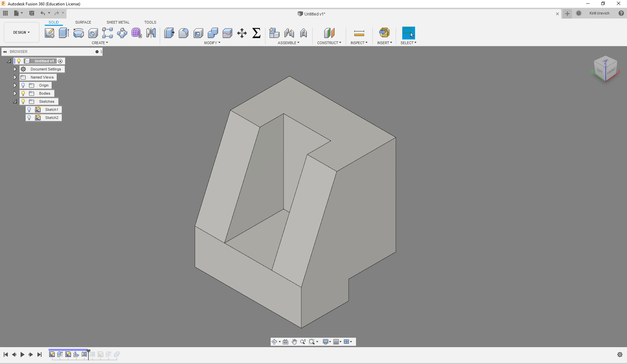This screenshot has width=627, height=364.
Task: Expand the Bodies tree node
Action: click(x=15, y=93)
